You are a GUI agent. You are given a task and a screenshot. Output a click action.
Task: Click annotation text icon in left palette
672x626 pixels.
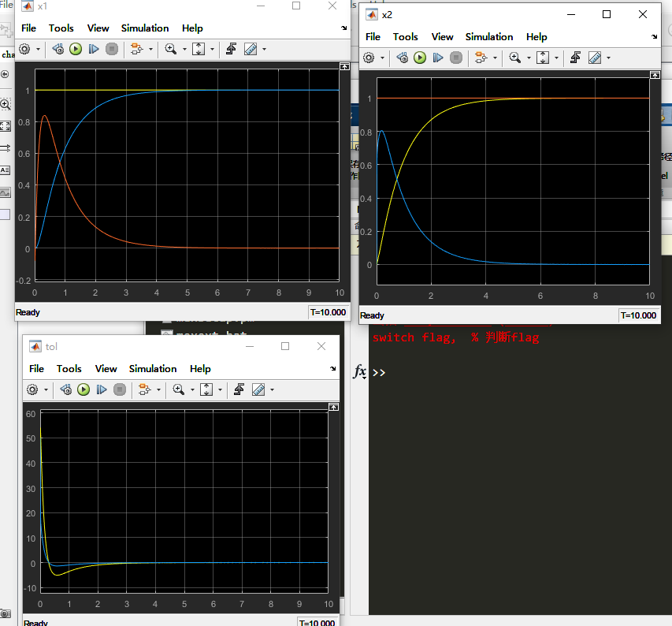tap(6, 170)
